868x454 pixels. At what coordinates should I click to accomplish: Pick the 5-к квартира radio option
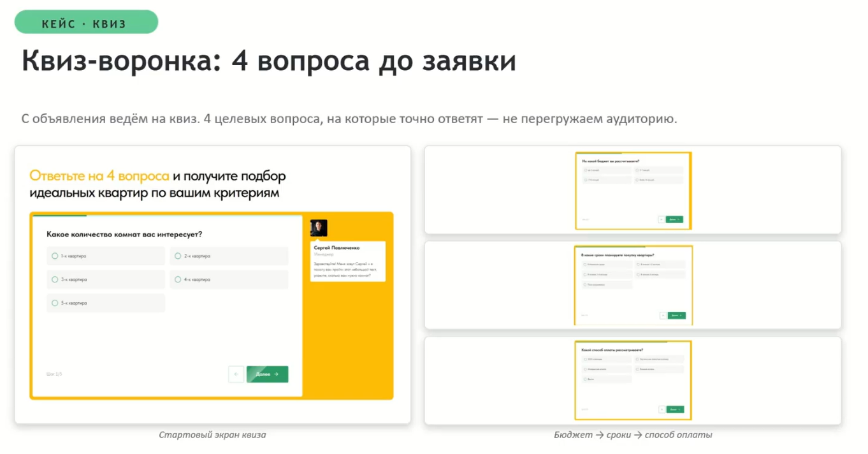pyautogui.click(x=106, y=304)
